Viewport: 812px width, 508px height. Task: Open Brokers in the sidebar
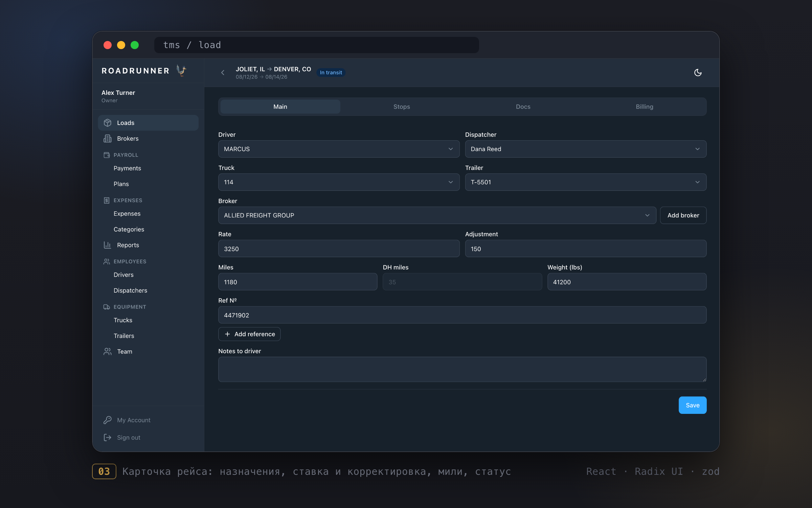click(148, 139)
